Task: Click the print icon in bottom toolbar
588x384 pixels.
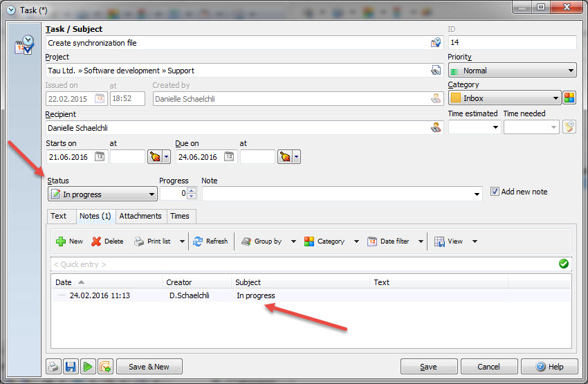Action: coord(53,367)
